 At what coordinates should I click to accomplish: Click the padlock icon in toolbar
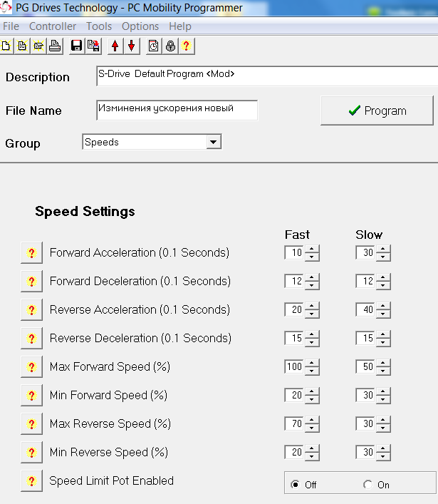coord(170,46)
